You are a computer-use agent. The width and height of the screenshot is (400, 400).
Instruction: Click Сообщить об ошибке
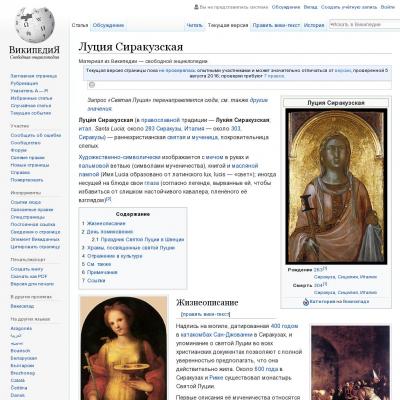coord(36,135)
